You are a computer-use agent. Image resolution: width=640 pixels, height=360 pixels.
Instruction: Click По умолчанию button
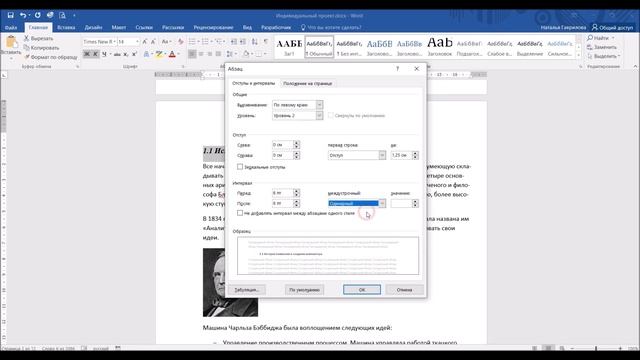point(304,289)
